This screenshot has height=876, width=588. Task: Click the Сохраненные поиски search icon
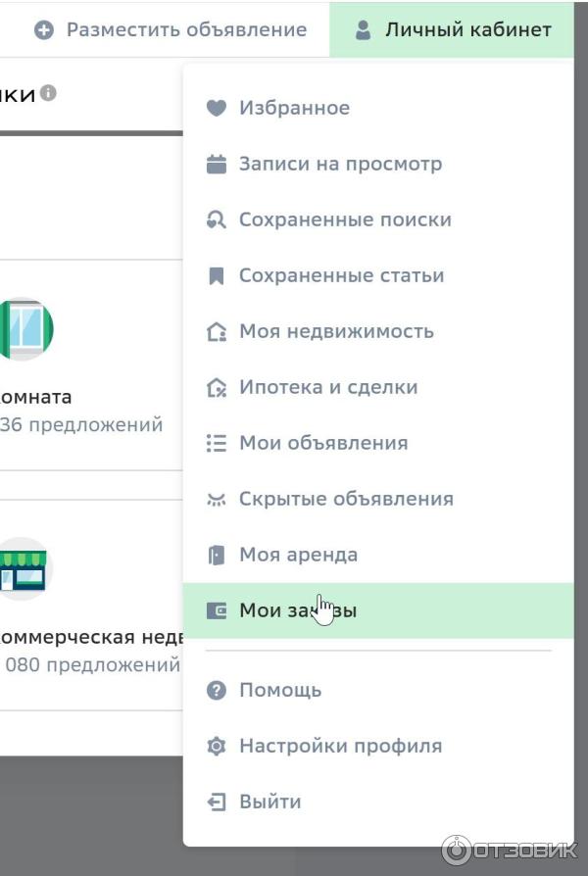217,220
